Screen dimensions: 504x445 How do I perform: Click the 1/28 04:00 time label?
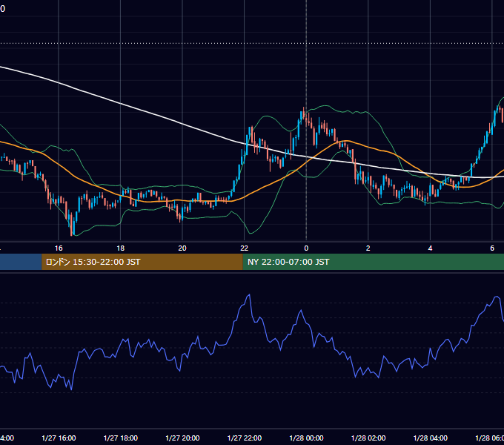431,438
